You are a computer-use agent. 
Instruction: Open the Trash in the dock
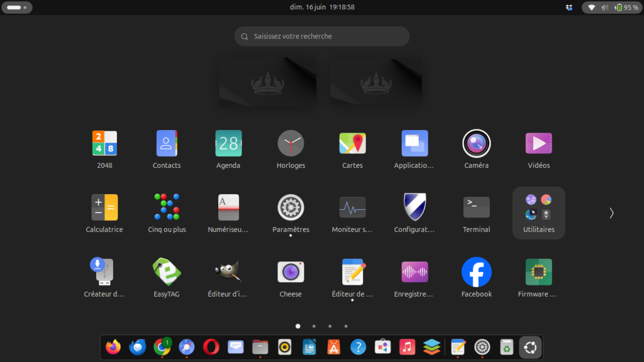click(507, 347)
